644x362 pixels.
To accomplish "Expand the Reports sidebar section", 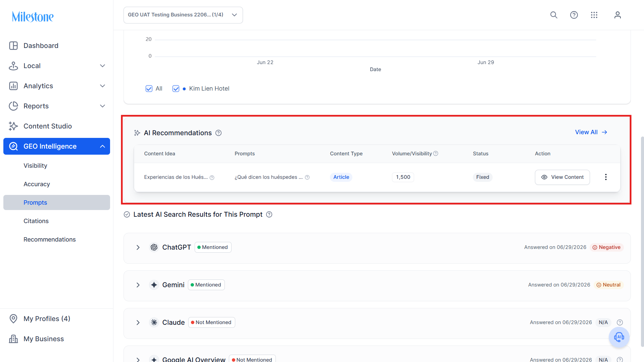I will coord(103,106).
